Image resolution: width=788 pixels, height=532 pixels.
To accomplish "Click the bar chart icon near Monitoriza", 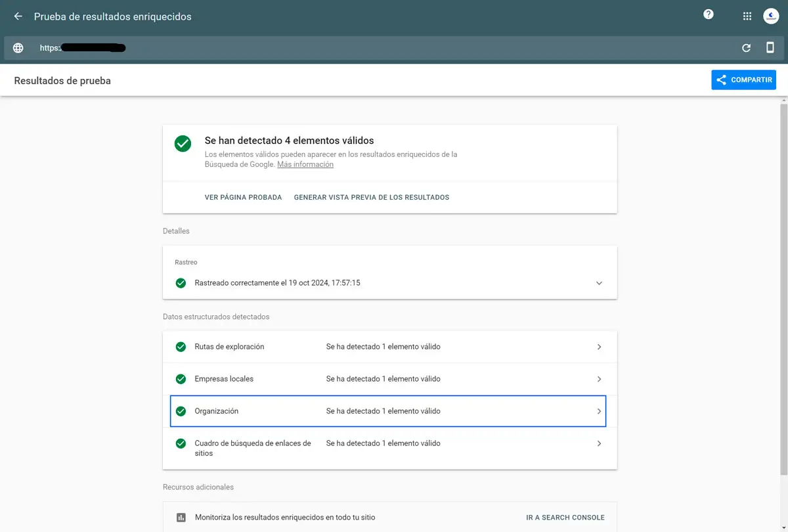I will (x=181, y=518).
